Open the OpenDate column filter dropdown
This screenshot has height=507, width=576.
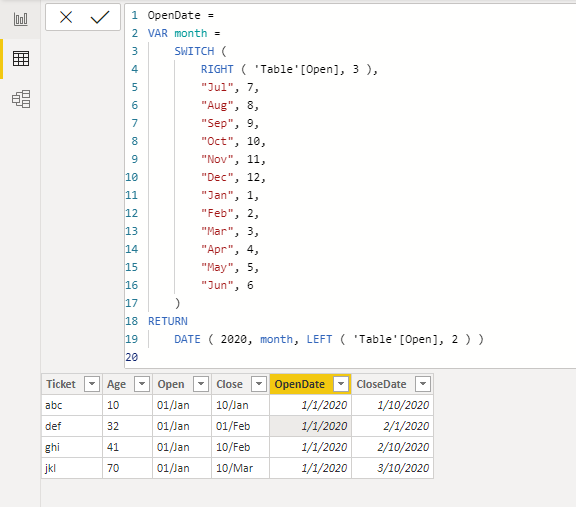coord(341,384)
